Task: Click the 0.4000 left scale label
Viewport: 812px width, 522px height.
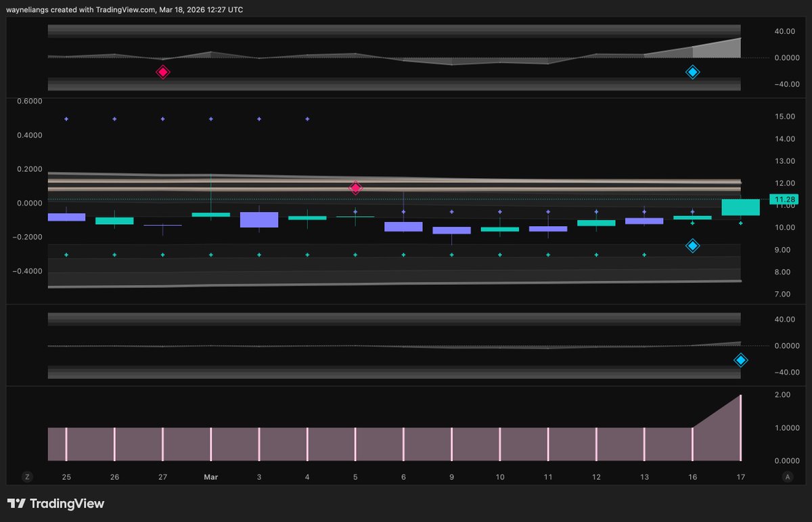Action: tap(30, 135)
